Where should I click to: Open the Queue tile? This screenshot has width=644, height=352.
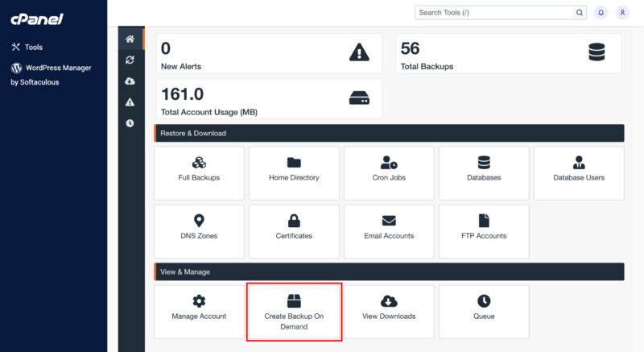click(x=484, y=313)
